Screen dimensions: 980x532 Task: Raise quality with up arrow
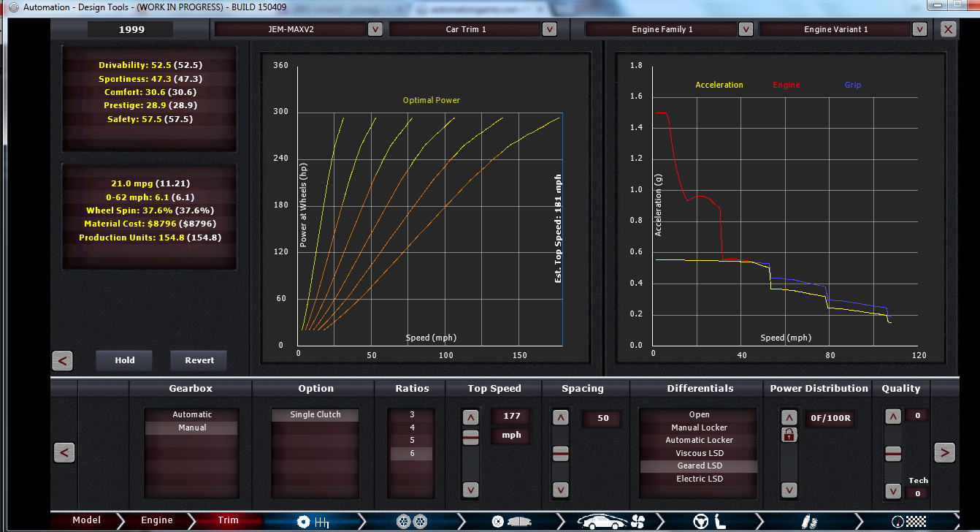click(x=892, y=417)
